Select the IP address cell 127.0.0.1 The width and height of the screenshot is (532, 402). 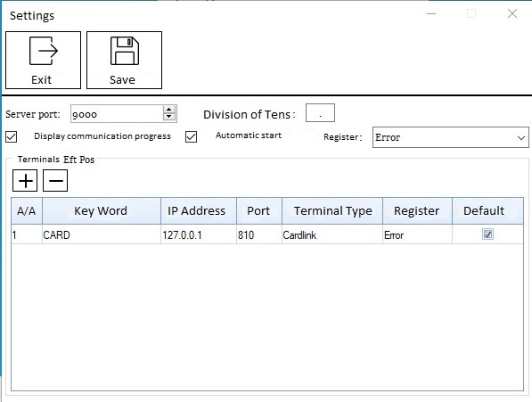pyautogui.click(x=199, y=234)
